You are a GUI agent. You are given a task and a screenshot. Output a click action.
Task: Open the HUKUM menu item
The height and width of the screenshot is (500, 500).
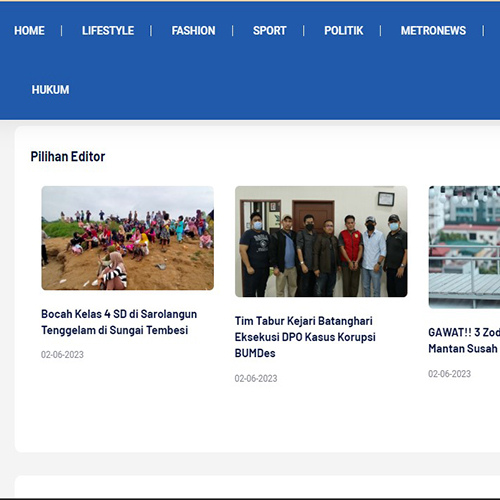(50, 90)
